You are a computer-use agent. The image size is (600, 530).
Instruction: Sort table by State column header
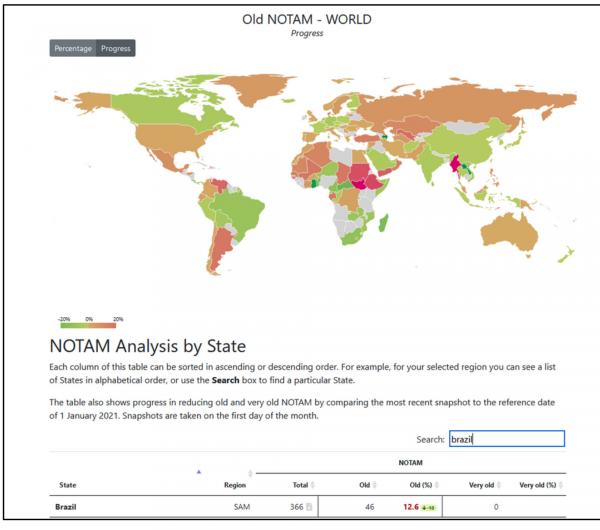[68, 485]
